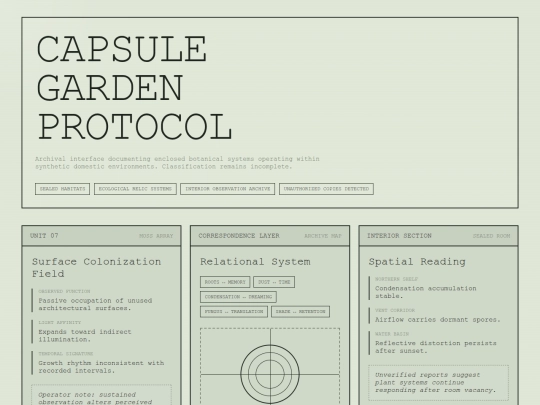Click the Relational System title

255,262
